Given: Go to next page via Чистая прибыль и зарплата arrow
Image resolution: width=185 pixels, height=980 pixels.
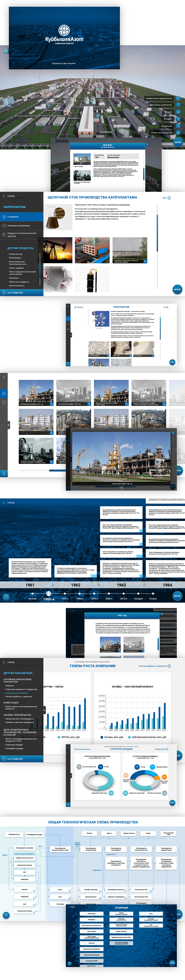Looking at the screenshot, I should pos(169,666).
